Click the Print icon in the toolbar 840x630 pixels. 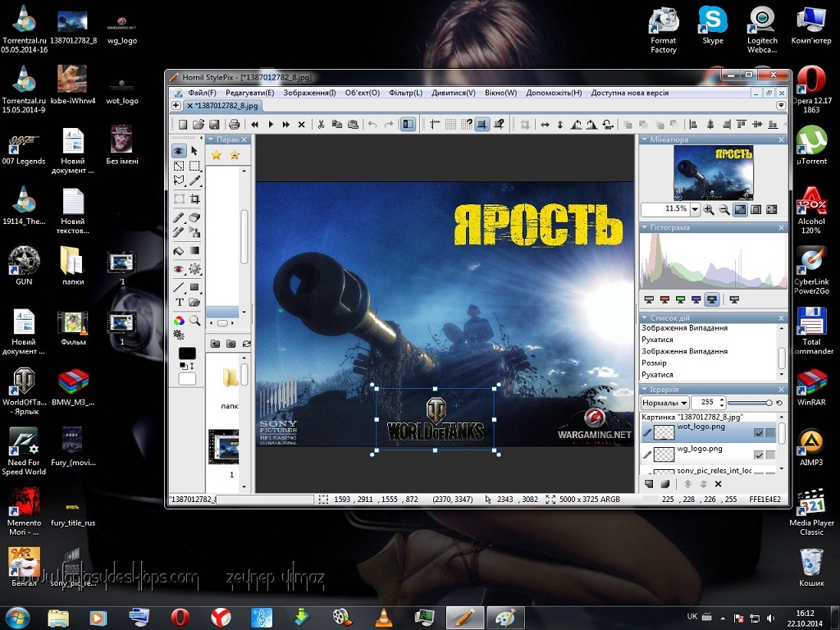point(234,125)
